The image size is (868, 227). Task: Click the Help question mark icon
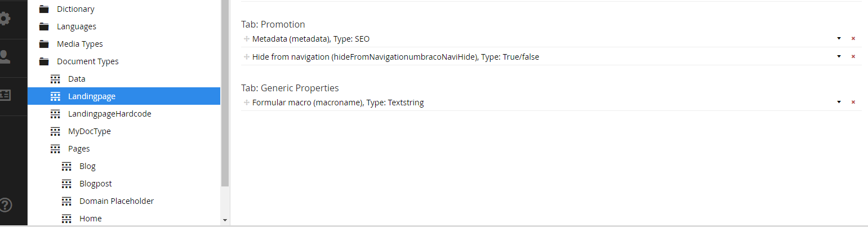(x=5, y=204)
